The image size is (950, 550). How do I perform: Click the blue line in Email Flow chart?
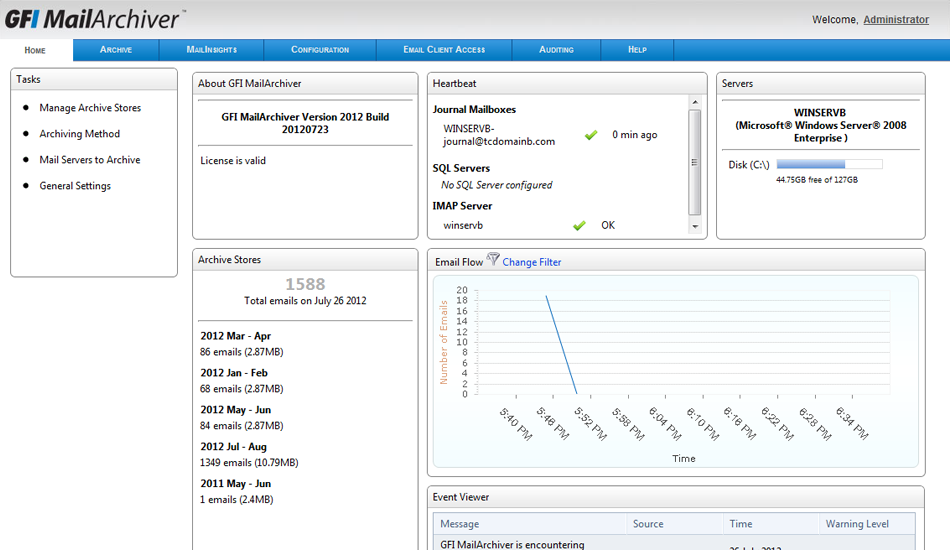562,345
